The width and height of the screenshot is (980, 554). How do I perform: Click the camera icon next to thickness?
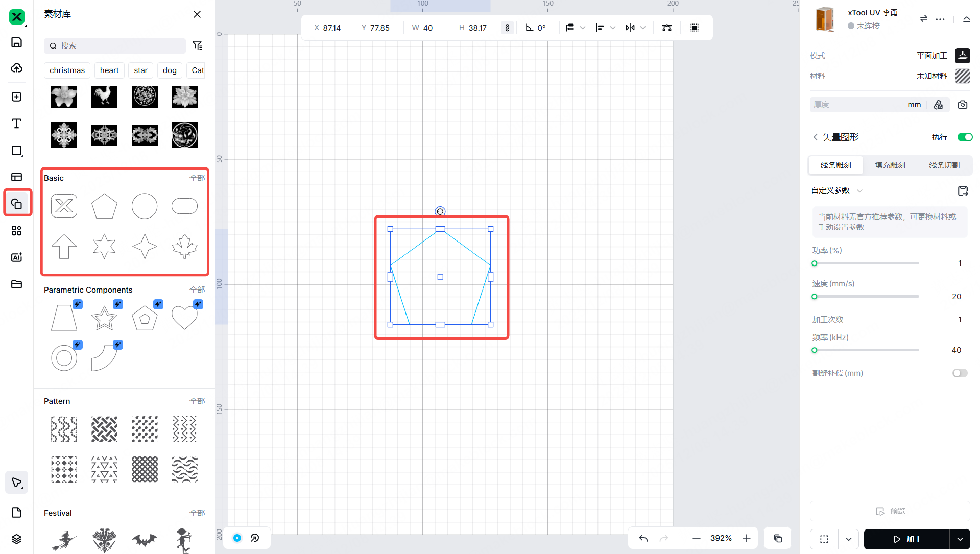click(x=963, y=105)
